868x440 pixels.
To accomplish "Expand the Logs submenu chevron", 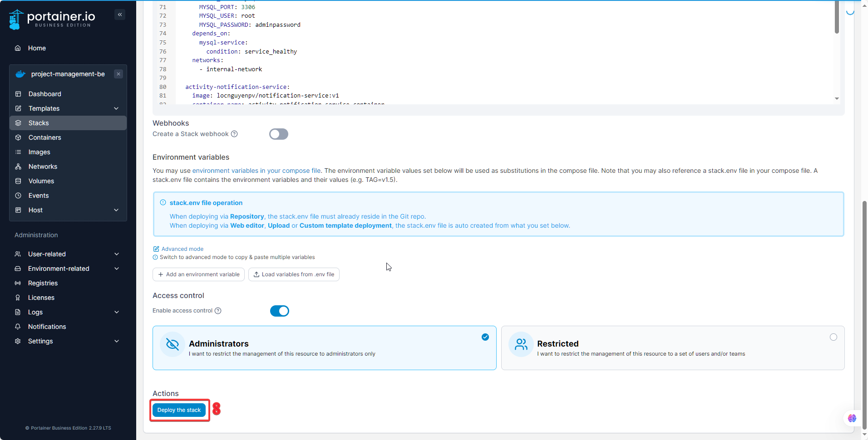I will tap(117, 312).
